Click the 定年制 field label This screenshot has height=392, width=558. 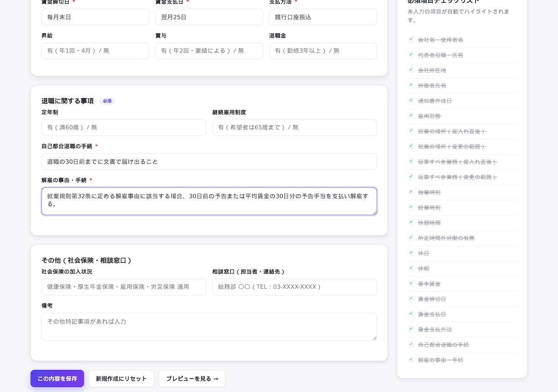click(x=50, y=112)
